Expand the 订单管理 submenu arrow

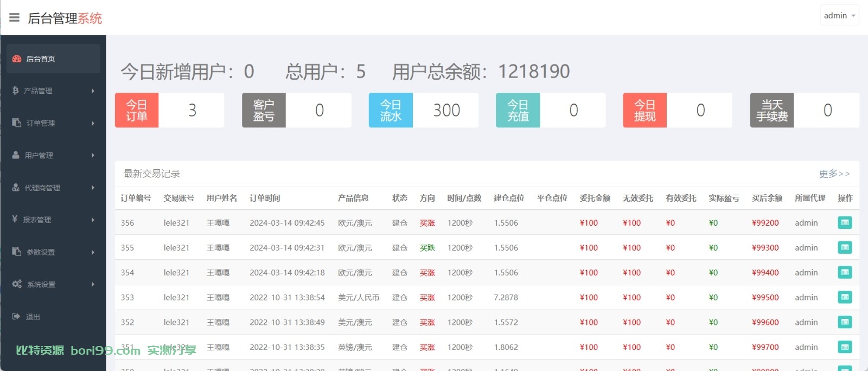point(93,123)
